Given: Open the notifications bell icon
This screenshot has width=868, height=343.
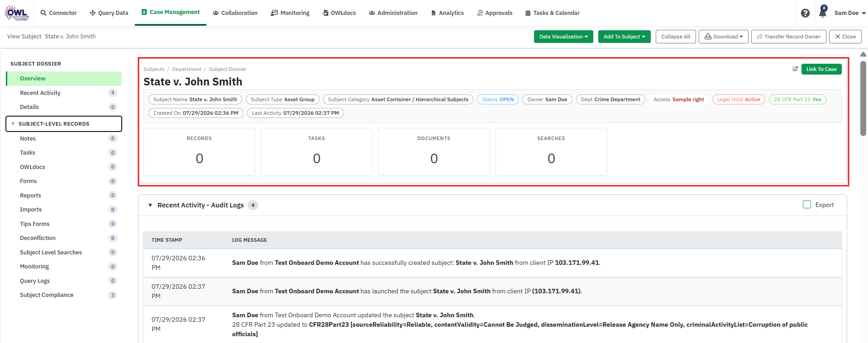Looking at the screenshot, I should (x=822, y=12).
